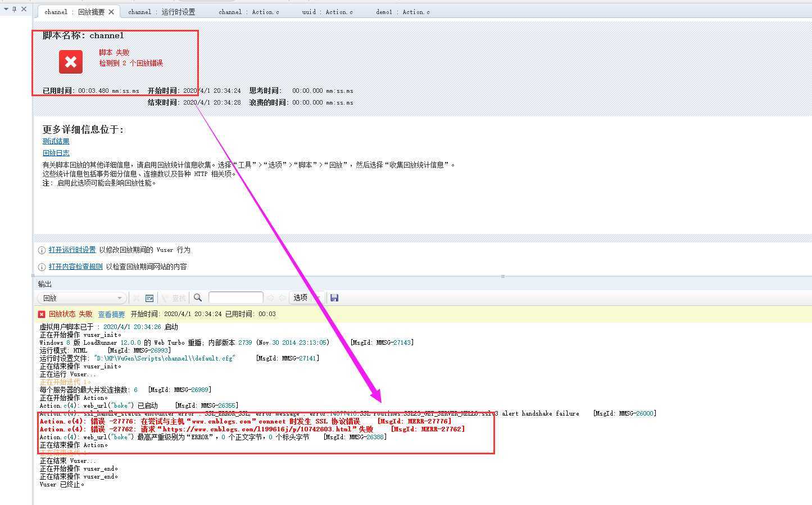Click the 'Vuser 已终止' log line
This screenshot has height=505, width=812.
click(x=62, y=484)
